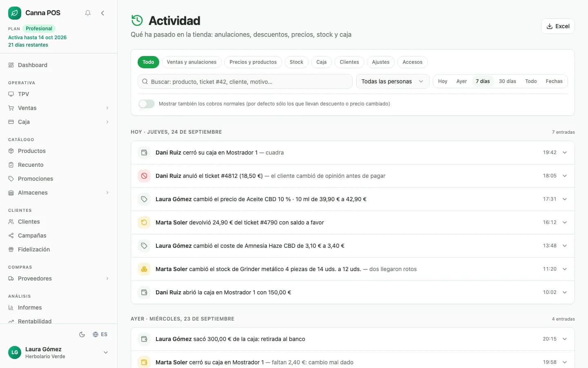
Task: Open the Laura Gómez user account menu
Action: pyautogui.click(x=59, y=352)
